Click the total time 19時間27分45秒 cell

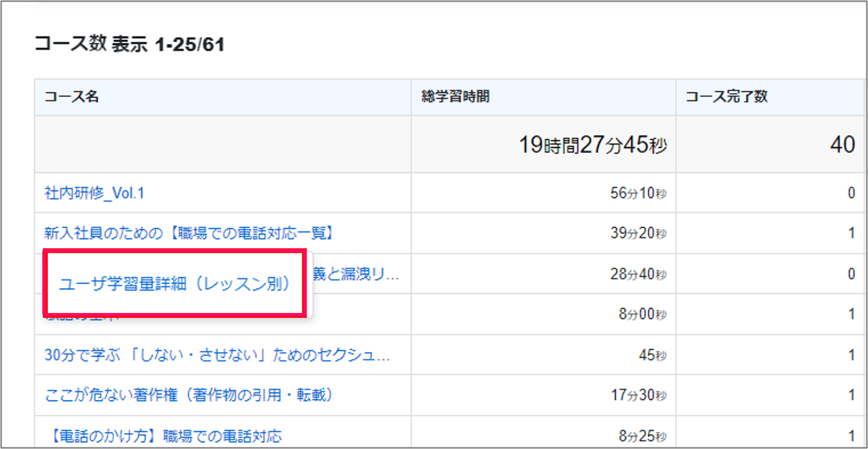click(x=593, y=145)
